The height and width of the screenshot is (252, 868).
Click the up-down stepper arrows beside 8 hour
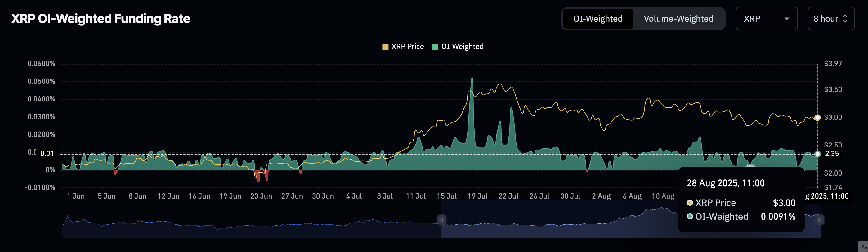click(x=845, y=19)
